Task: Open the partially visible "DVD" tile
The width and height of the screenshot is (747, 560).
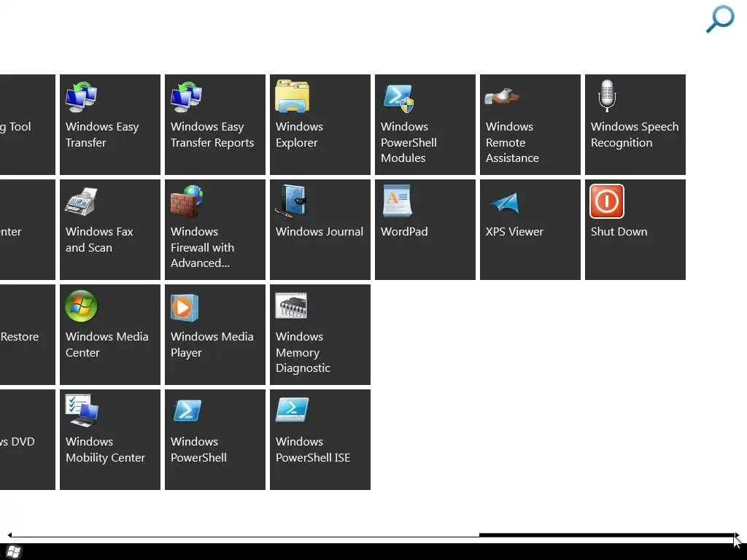Action: point(28,440)
